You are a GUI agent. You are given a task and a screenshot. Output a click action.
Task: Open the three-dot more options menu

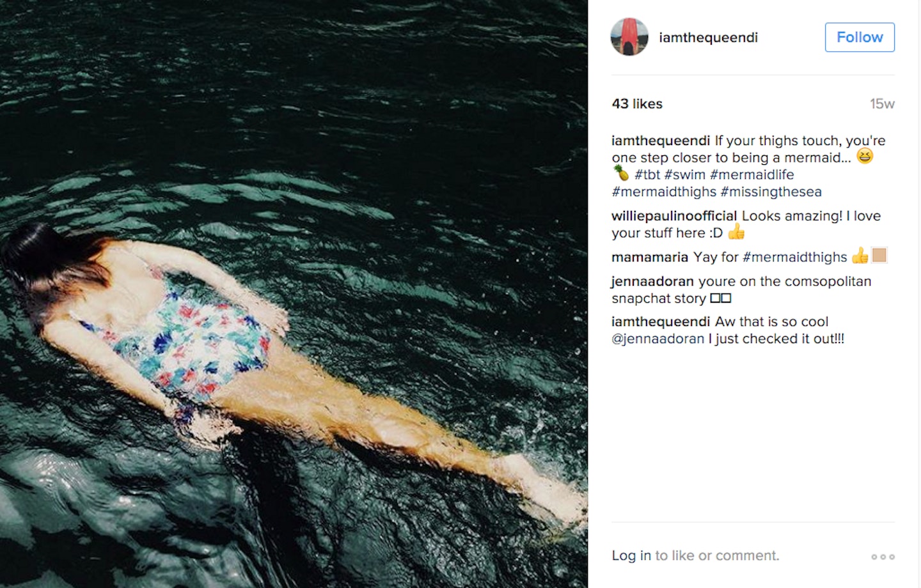pos(883,557)
